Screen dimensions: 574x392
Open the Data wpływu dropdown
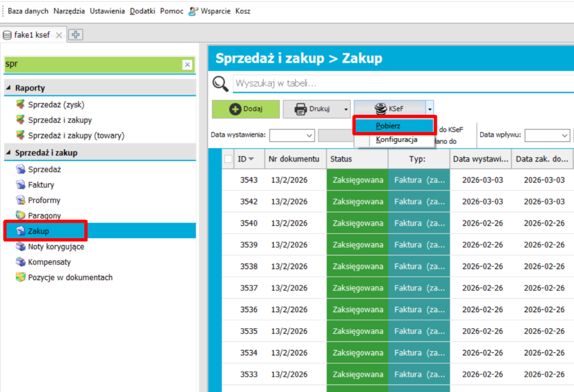(x=564, y=135)
